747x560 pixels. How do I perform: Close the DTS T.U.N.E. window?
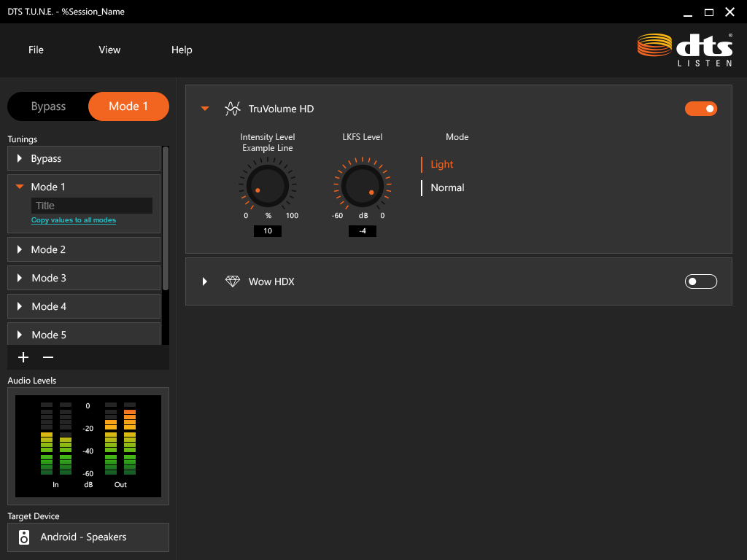[729, 12]
